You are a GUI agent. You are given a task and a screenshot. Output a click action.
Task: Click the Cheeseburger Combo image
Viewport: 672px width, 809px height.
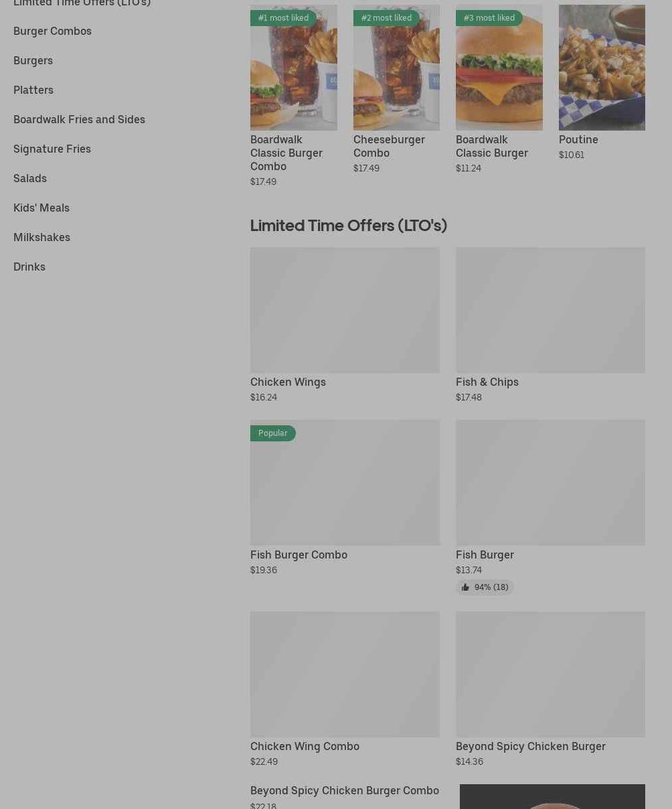(396, 68)
